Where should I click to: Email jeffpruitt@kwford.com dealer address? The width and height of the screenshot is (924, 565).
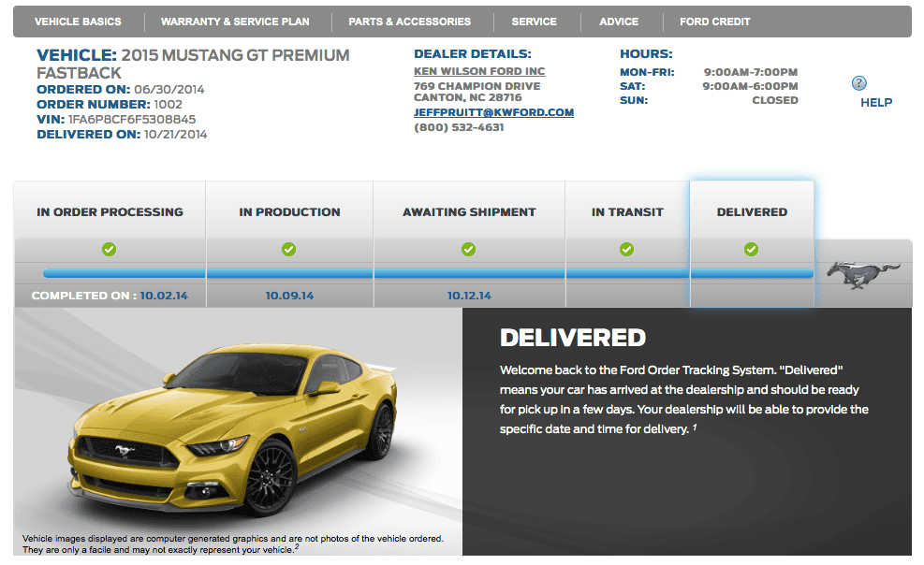tap(493, 112)
